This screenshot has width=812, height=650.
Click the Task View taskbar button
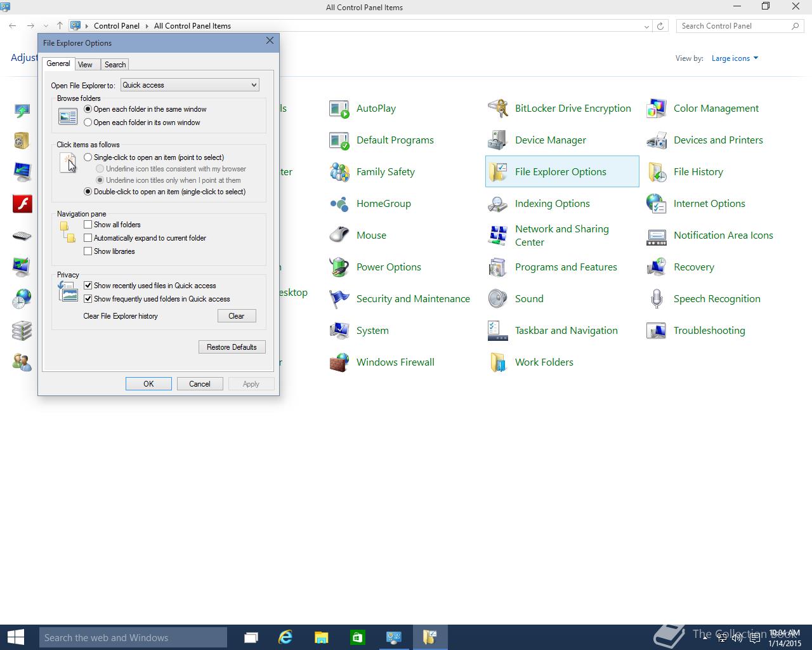pyautogui.click(x=251, y=637)
